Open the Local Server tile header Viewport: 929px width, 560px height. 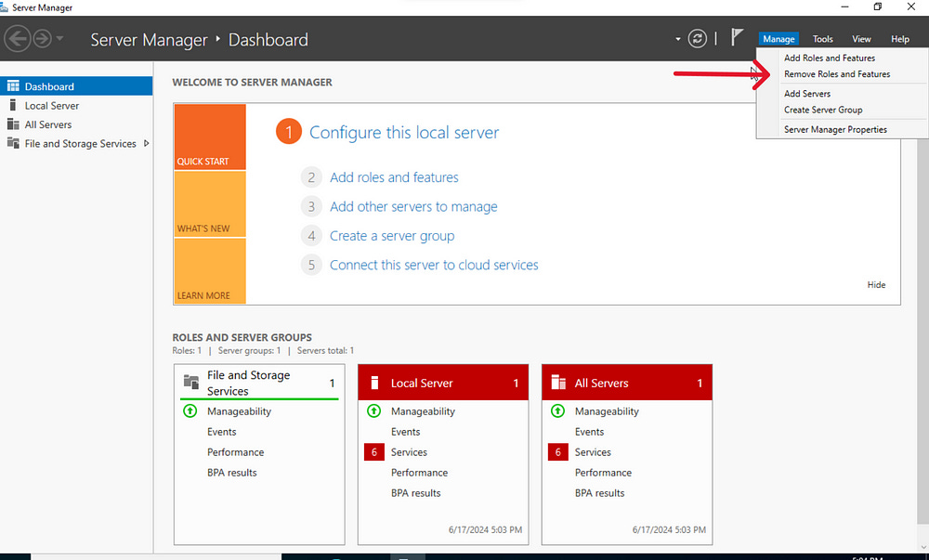pyautogui.click(x=442, y=383)
